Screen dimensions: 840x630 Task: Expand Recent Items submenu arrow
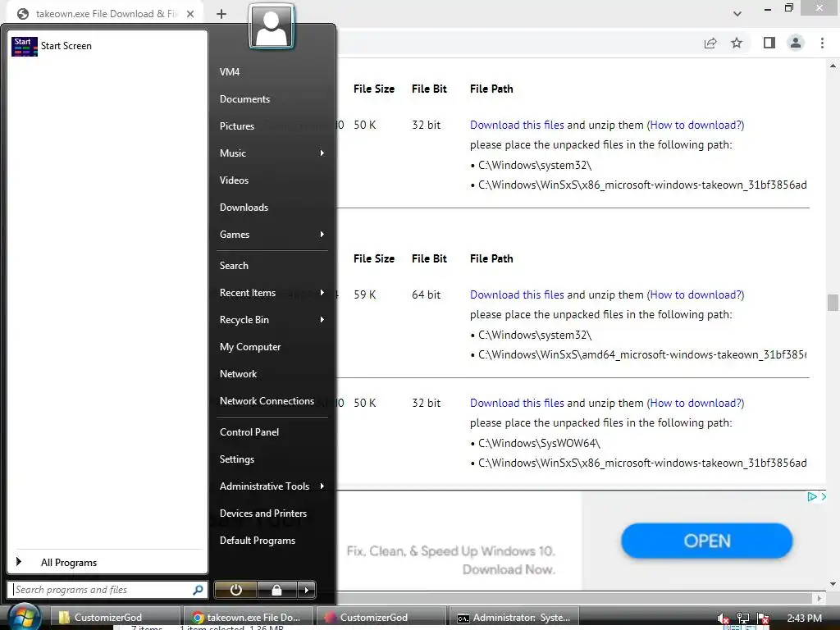click(322, 293)
